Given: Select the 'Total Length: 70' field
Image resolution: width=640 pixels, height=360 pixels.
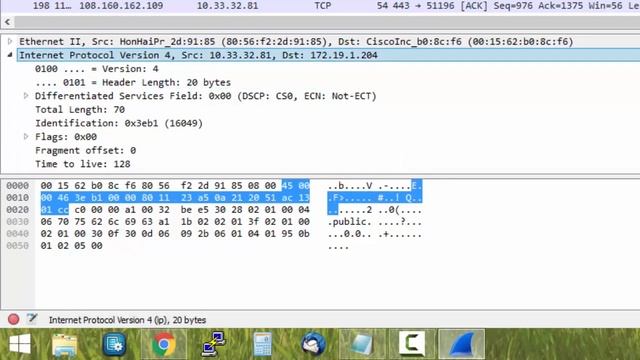Looking at the screenshot, I should 80,109.
